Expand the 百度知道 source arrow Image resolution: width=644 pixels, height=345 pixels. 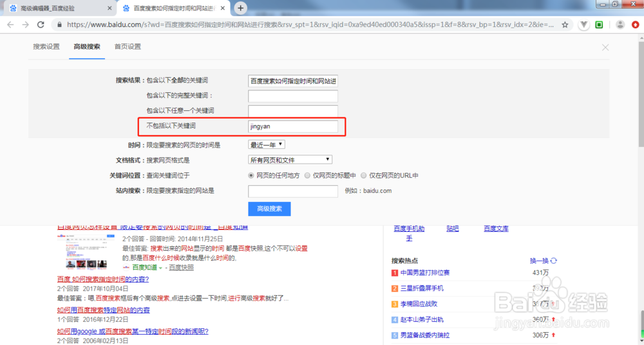tap(160, 268)
